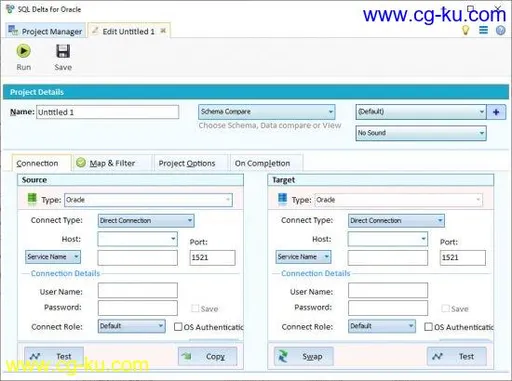Expand the Source Connect Type dropdown

click(x=146, y=220)
